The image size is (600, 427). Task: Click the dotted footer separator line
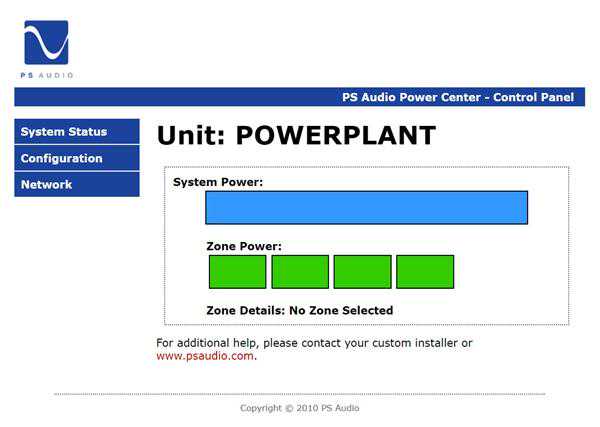[x=299, y=394]
